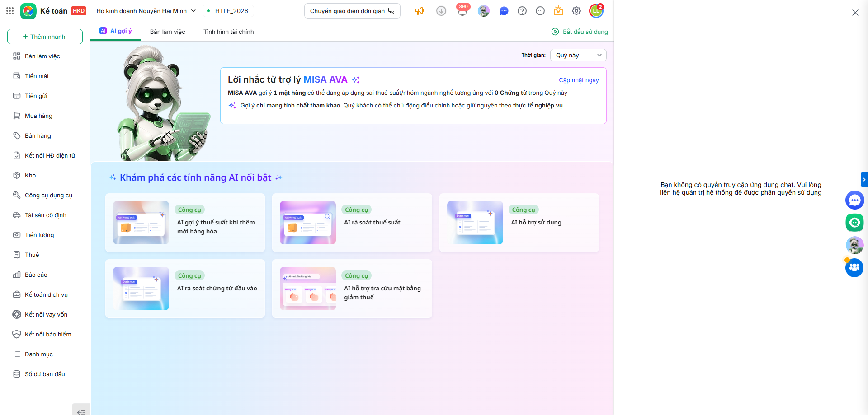This screenshot has width=868, height=415.
Task: Open AI gợi ý thuế suất khi thêm mới hàng hóa card
Action: 185,223
